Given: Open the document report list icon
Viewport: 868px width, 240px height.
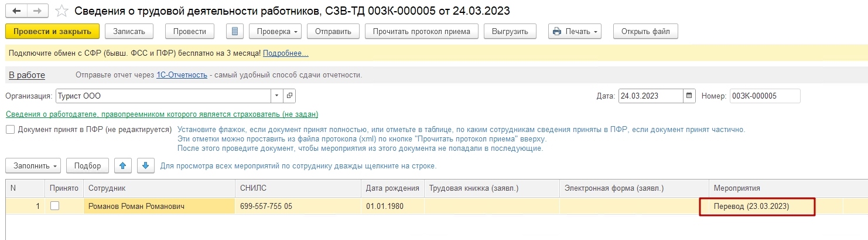Looking at the screenshot, I should 234,31.
